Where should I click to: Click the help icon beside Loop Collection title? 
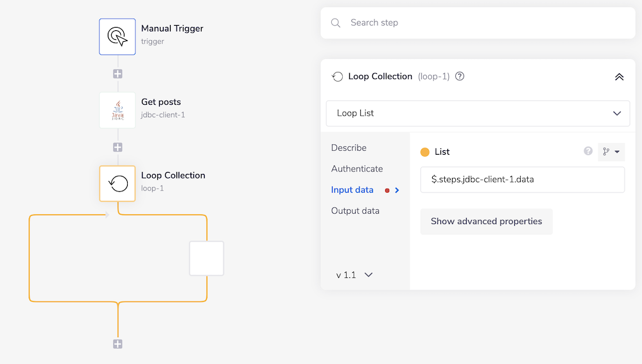tap(460, 76)
